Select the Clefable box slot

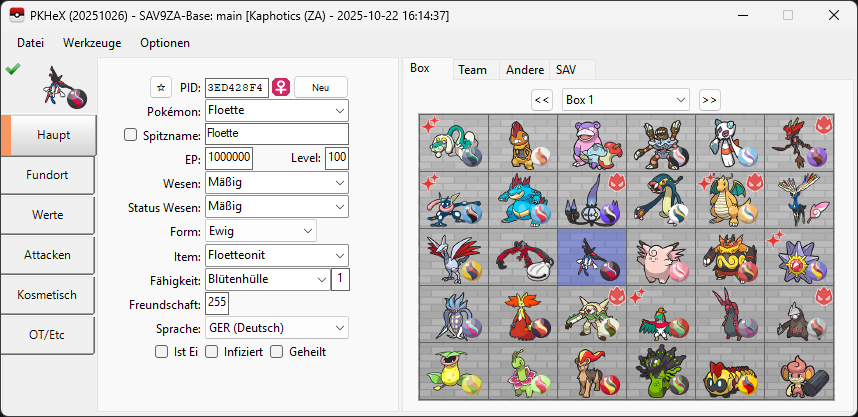(661, 257)
